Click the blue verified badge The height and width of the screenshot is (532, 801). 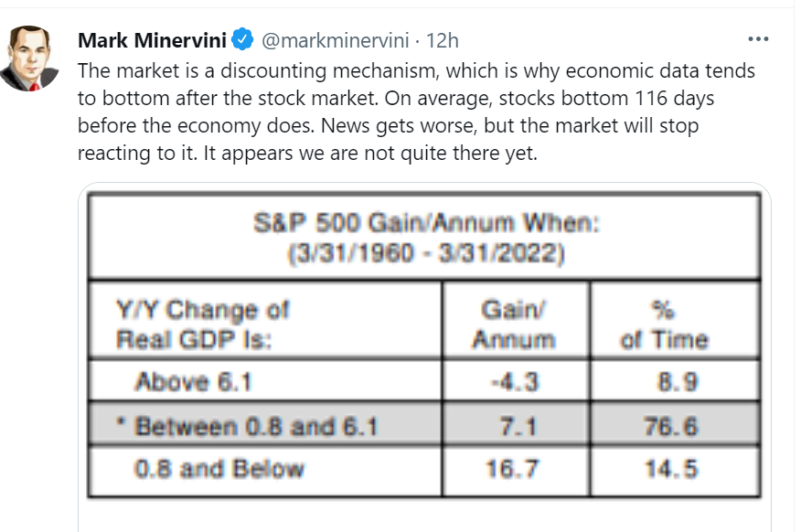(242, 39)
